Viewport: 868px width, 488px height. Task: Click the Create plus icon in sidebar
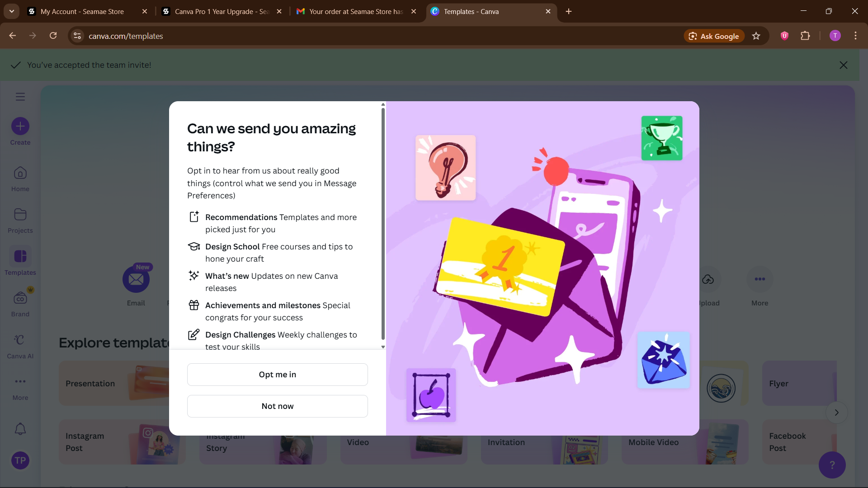point(20,127)
